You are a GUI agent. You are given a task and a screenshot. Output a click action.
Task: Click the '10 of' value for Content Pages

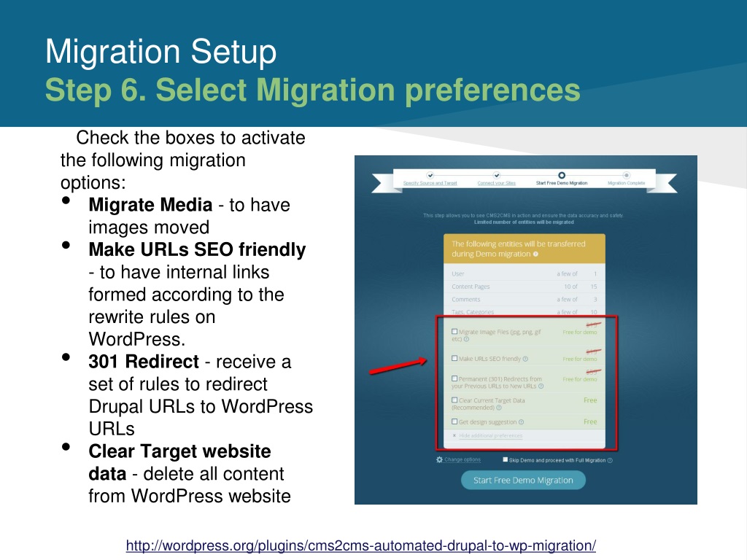pos(570,287)
